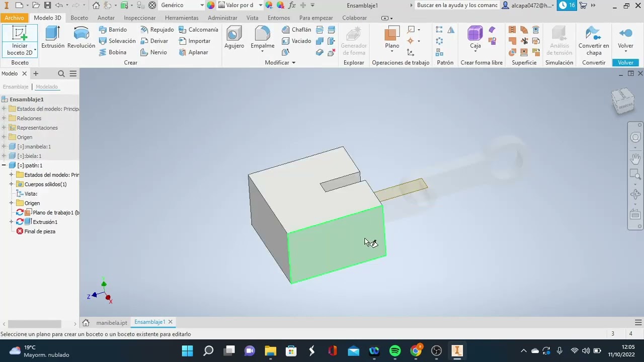Click the Volver return button

coord(625,38)
